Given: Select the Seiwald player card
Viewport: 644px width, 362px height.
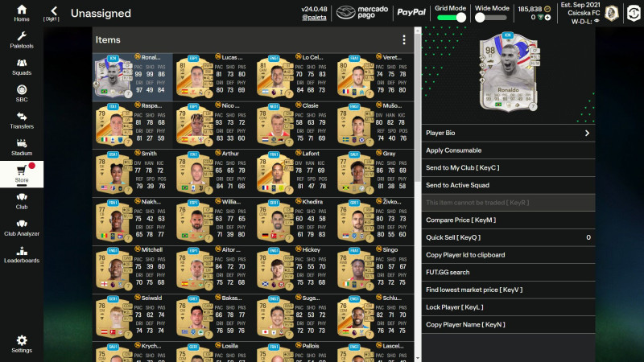Looking at the screenshot, I should pyautogui.click(x=133, y=317).
